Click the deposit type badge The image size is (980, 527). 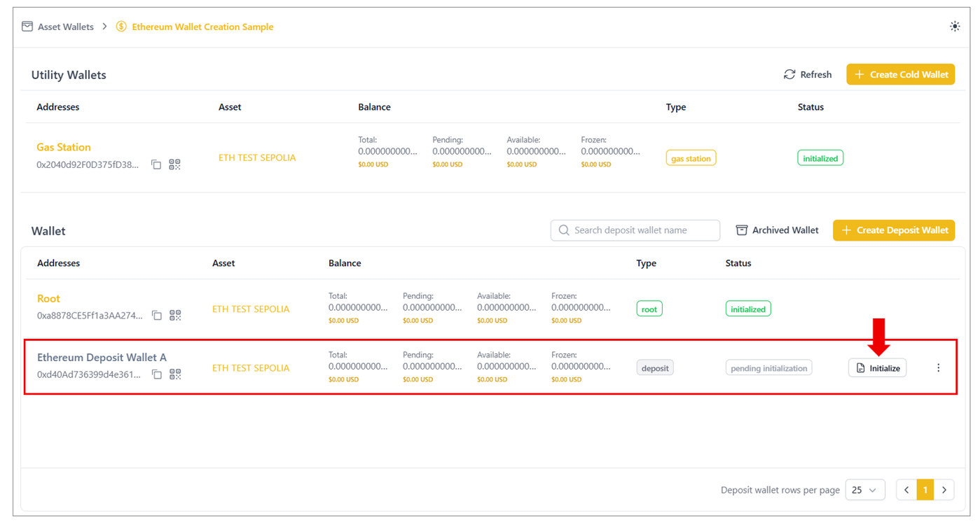point(655,367)
